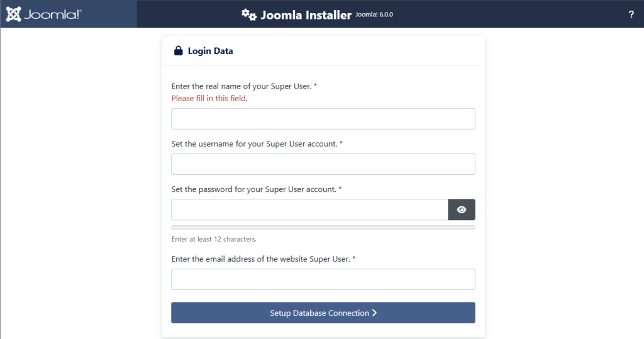
Task: Click the chevron arrow on Setup Database Connection
Action: 374,313
